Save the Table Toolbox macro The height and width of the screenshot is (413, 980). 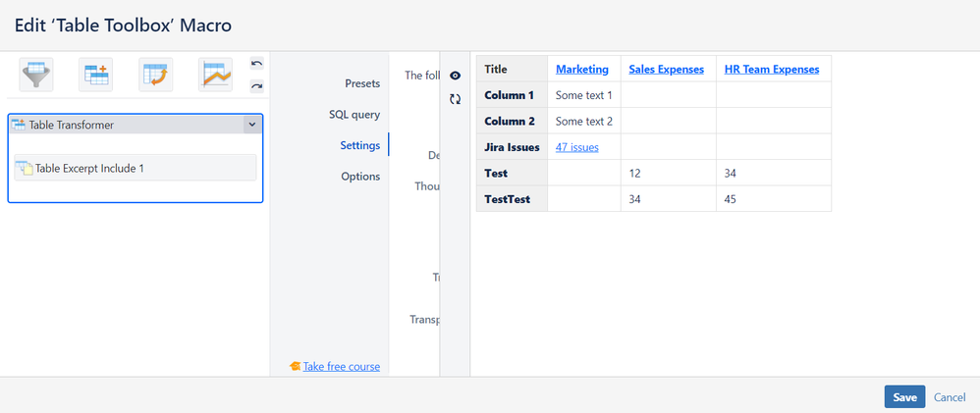click(904, 396)
